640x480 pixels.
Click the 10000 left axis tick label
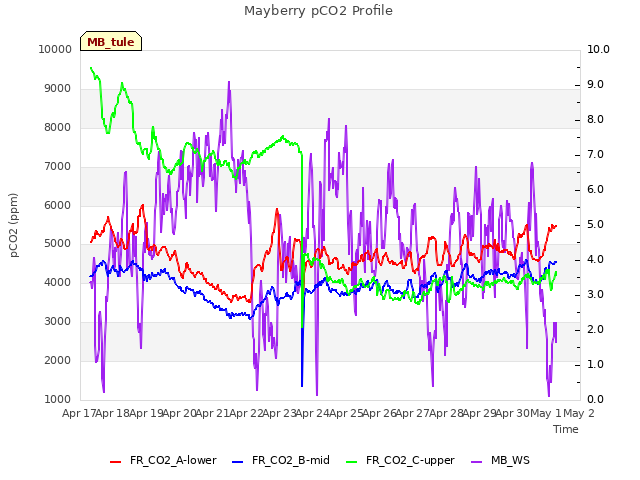(55, 49)
